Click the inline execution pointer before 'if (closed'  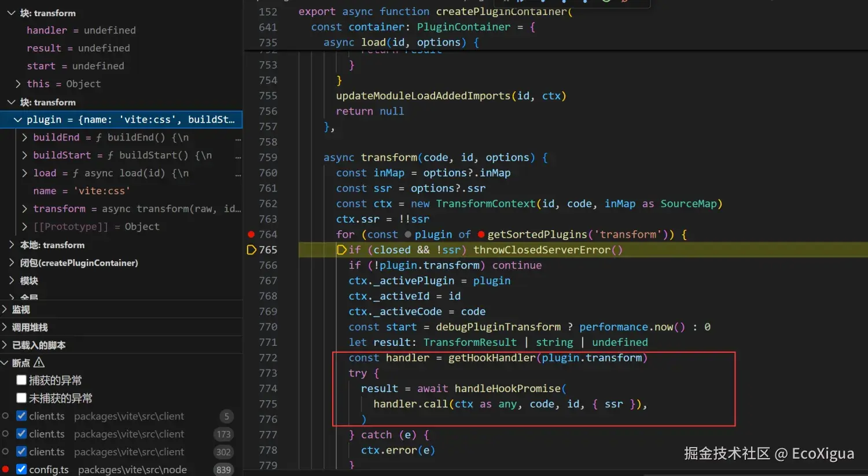click(341, 250)
